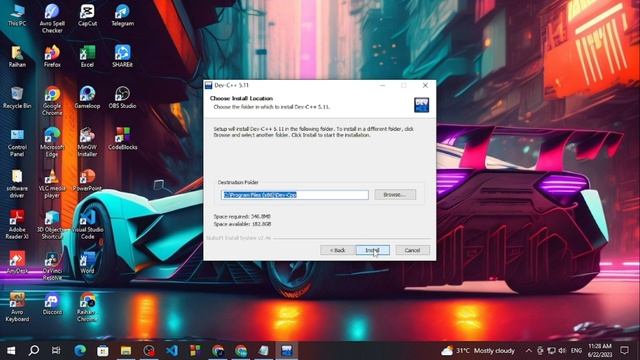Open the weather widget showing 31°C
Viewport: 640px width, 360px height.
478,351
